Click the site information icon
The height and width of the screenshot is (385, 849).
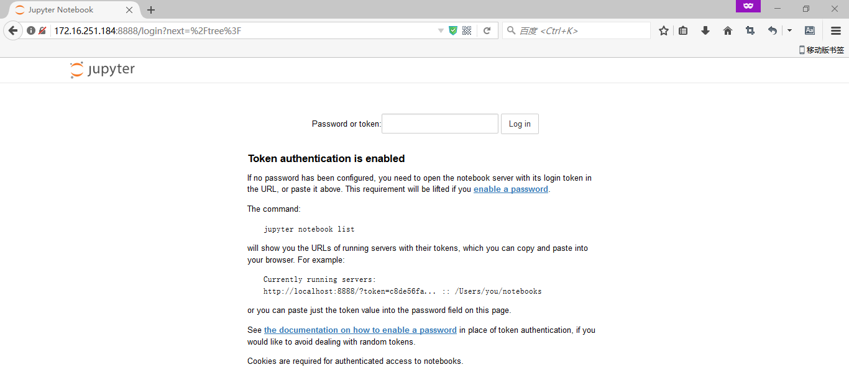31,31
